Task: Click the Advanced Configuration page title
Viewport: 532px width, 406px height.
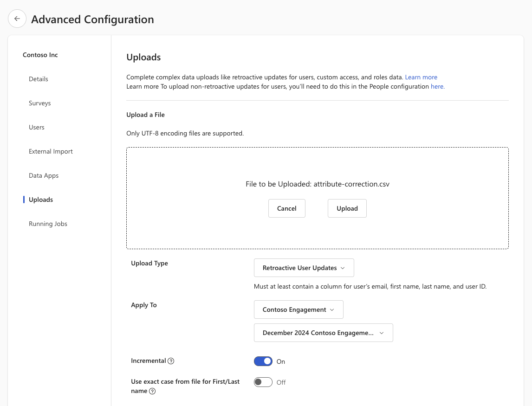Action: pyautogui.click(x=92, y=19)
